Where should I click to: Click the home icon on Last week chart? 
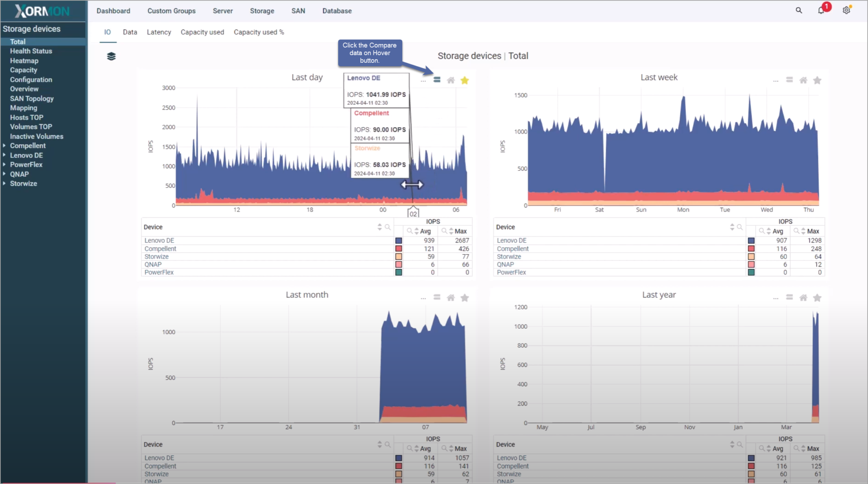tap(803, 80)
